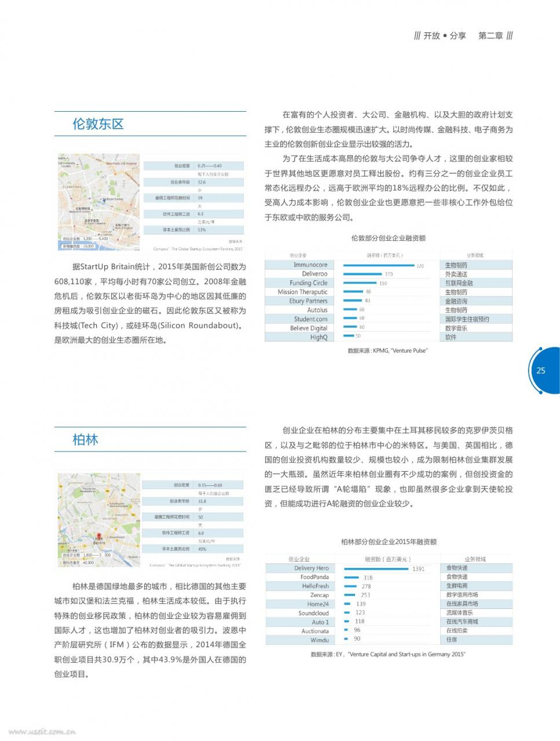Click the Berlin street map image
Viewport: 560px width, 741px height.
click(98, 519)
